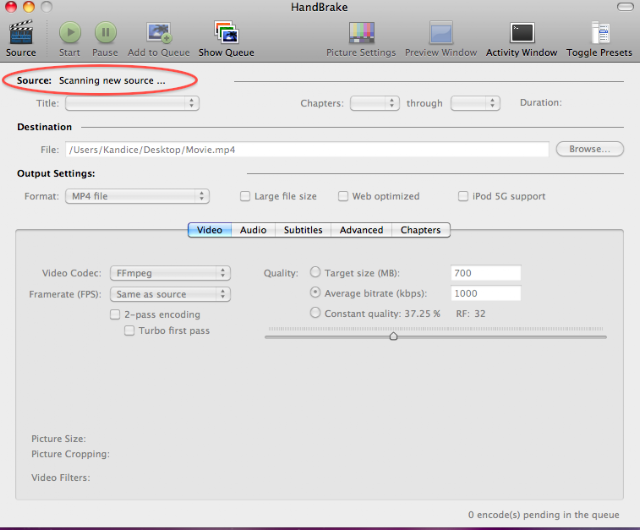
Task: Select the Video tab
Action: (x=210, y=230)
